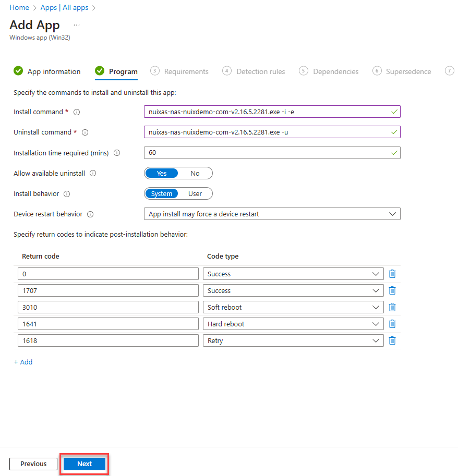The image size is (458, 476).
Task: Add a new return code row
Action: click(x=23, y=362)
